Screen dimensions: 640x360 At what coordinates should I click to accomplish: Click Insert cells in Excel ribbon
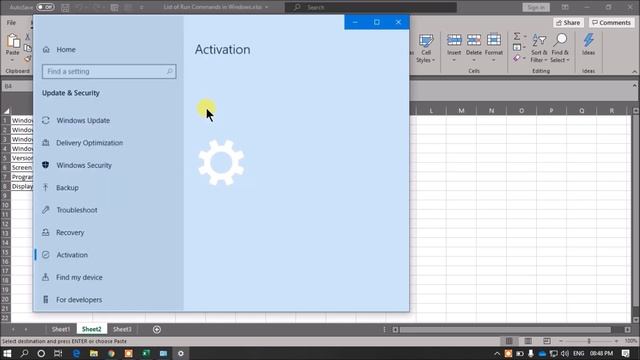tap(454, 48)
